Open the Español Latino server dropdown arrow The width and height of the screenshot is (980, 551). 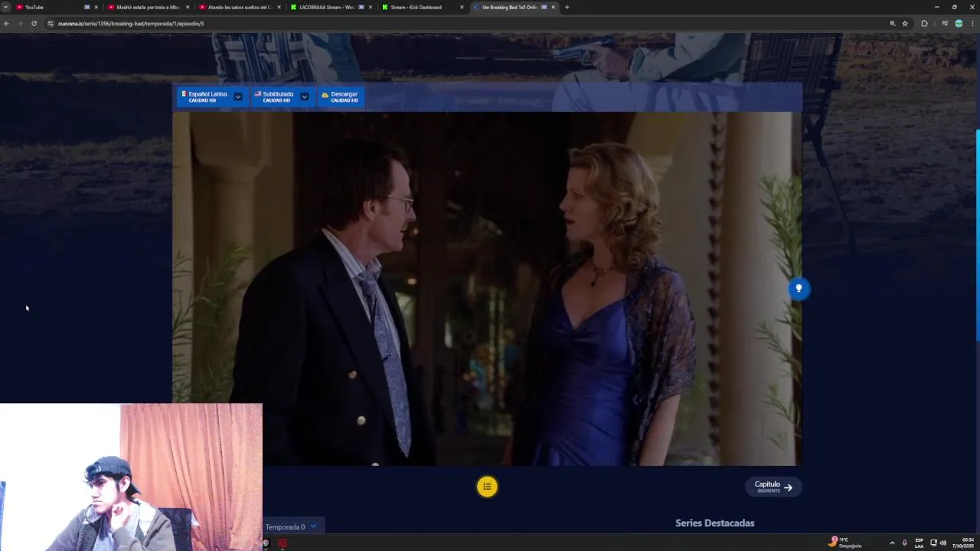pos(238,96)
